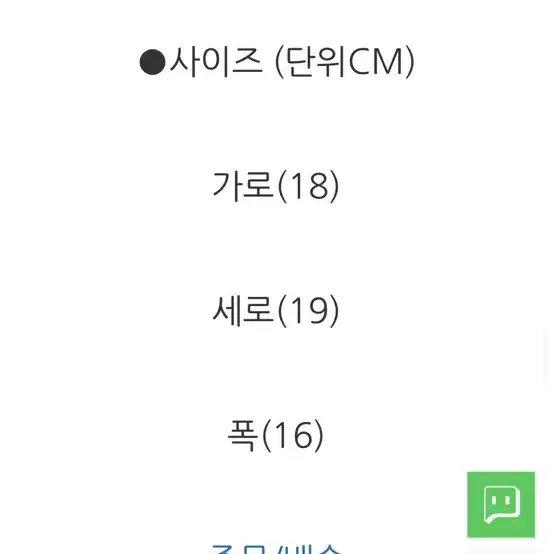This screenshot has height=554, width=554.
Task: Click the word 가로
Action: pos(243,185)
